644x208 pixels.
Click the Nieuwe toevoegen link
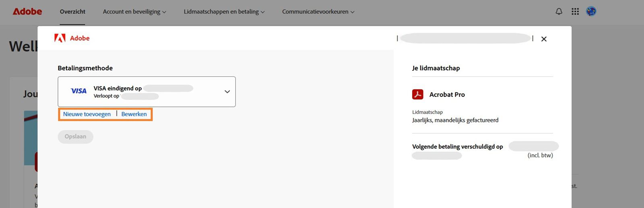(87, 114)
